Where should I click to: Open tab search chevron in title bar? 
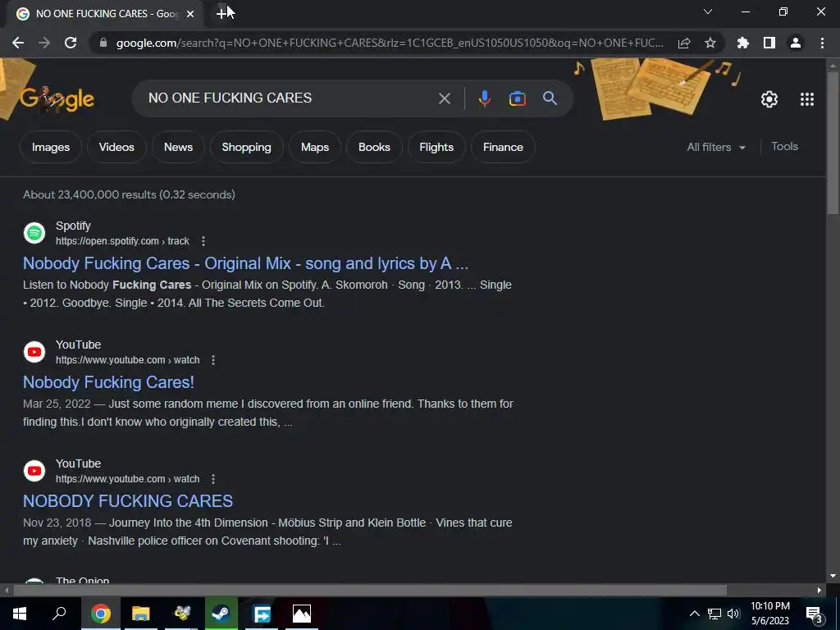click(x=708, y=11)
